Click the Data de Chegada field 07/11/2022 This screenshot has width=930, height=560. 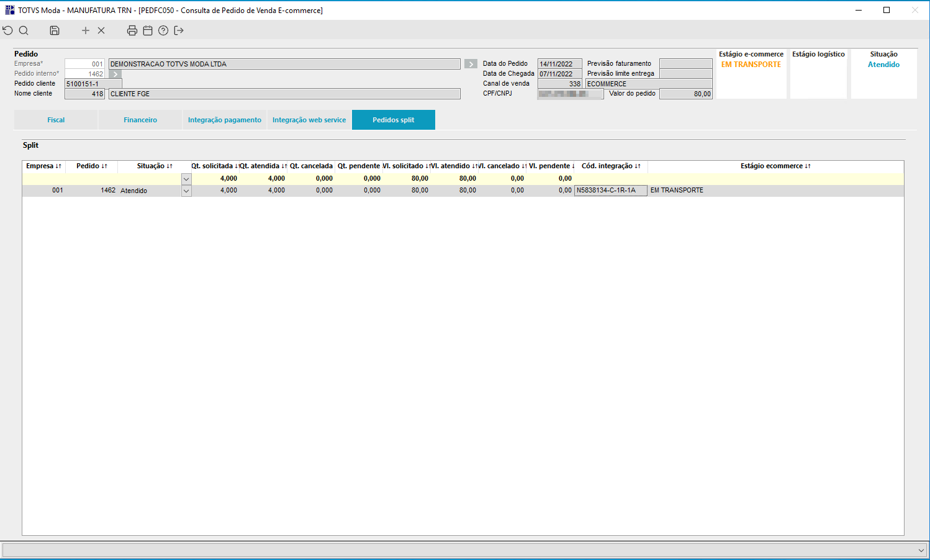point(559,74)
